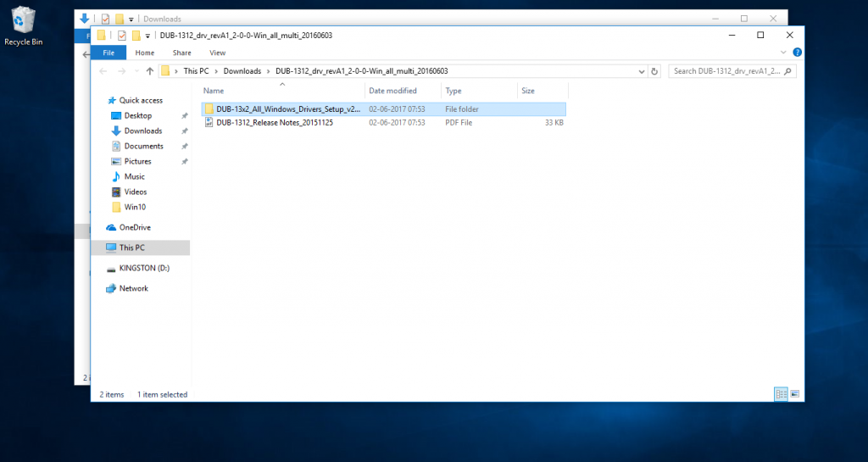Click the DUB-1312_drv_revA1 breadcrumb in the address bar

pos(361,71)
